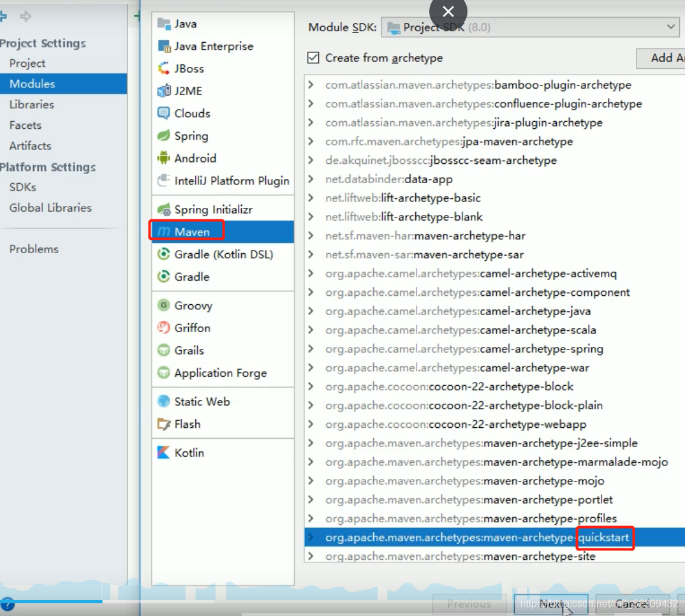This screenshot has width=685, height=616.
Task: Click the Previous button
Action: tap(469, 604)
